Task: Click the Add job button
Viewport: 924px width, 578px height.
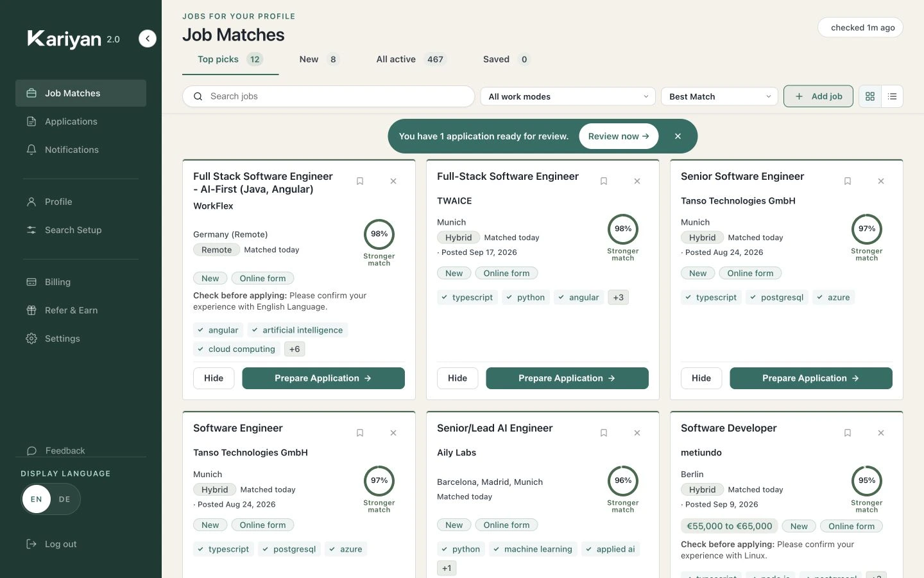Action: pyautogui.click(x=818, y=96)
